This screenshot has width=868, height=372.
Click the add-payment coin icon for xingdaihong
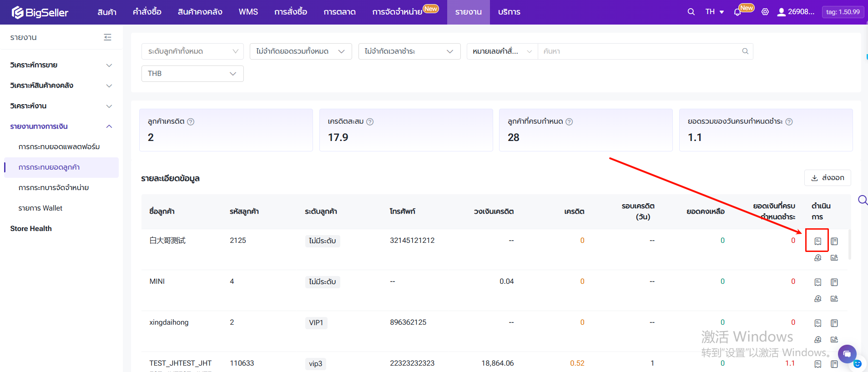(818, 340)
